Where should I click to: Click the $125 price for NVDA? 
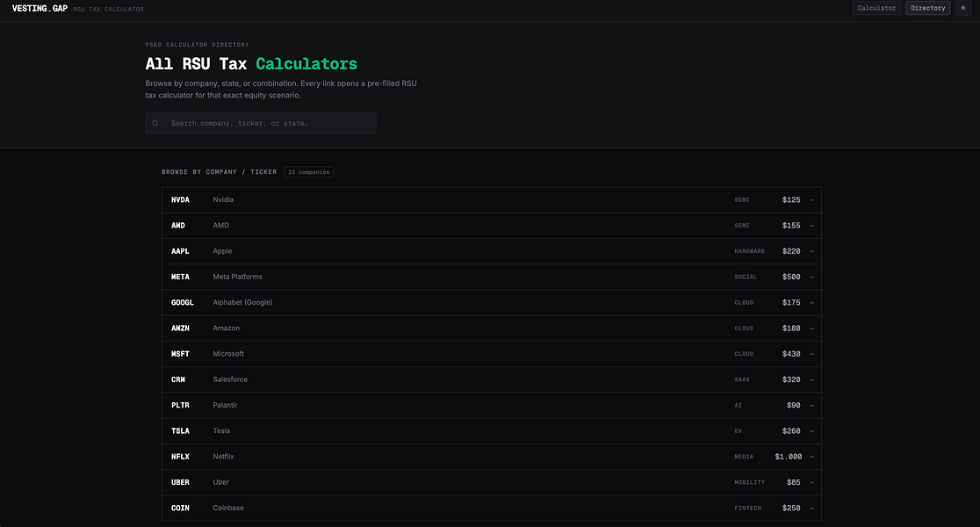pyautogui.click(x=791, y=200)
